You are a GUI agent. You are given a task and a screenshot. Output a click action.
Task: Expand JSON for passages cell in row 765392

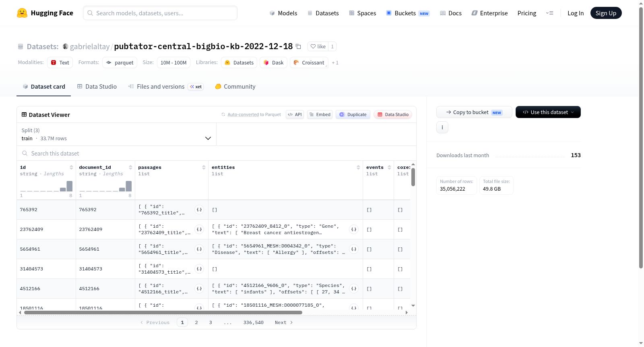coord(199,210)
